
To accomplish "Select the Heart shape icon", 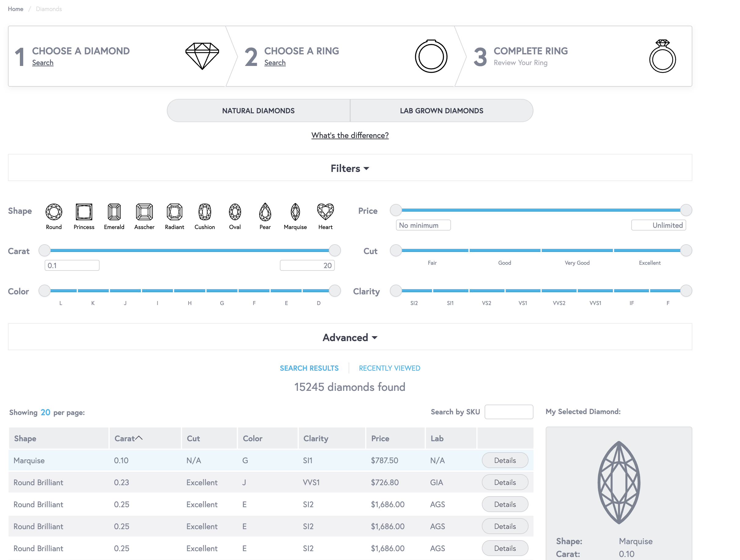I will point(325,212).
